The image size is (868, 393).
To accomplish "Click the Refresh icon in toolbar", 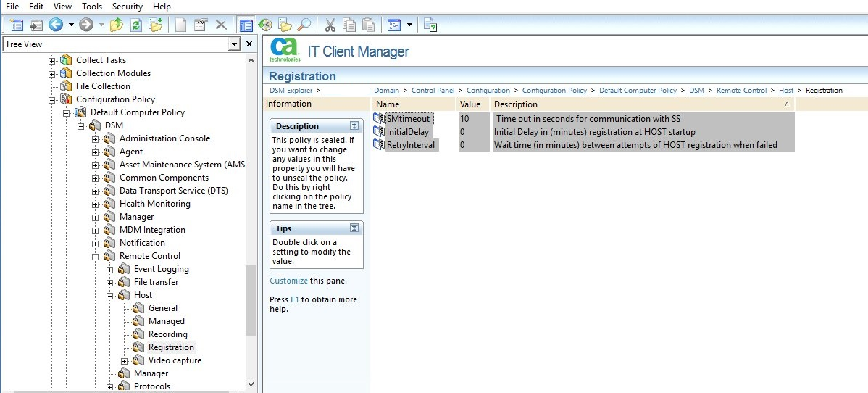I will [136, 25].
